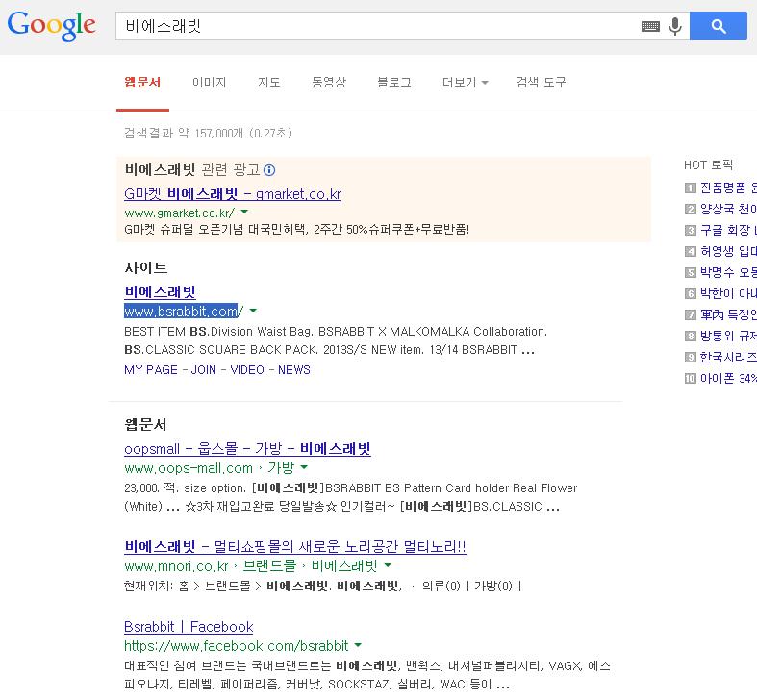Open the JOIN sitelink

coord(203,370)
